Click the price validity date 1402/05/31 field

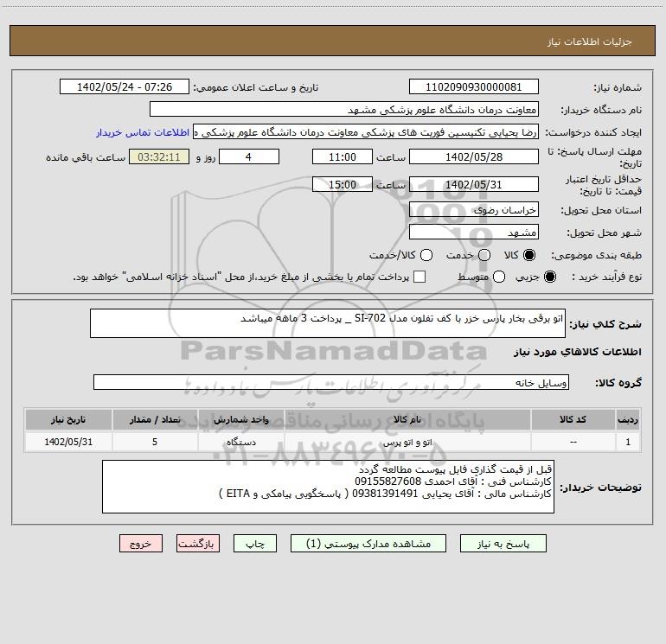click(x=474, y=184)
